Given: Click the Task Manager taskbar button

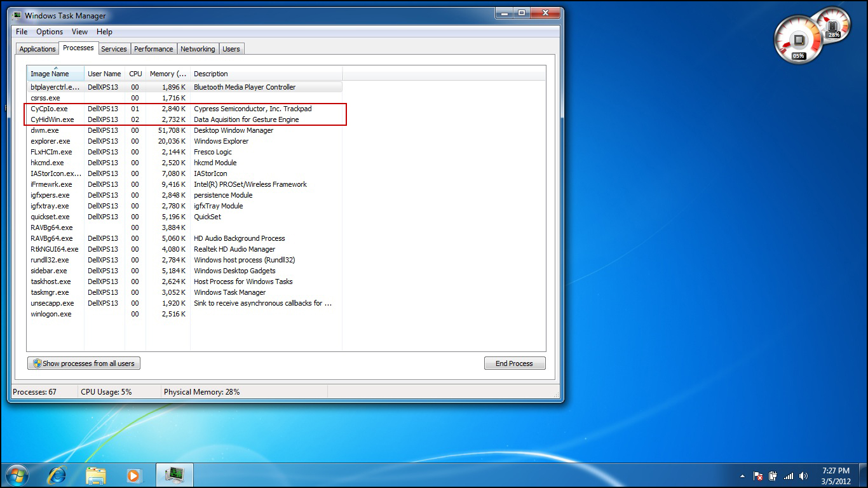Looking at the screenshot, I should click(x=174, y=475).
